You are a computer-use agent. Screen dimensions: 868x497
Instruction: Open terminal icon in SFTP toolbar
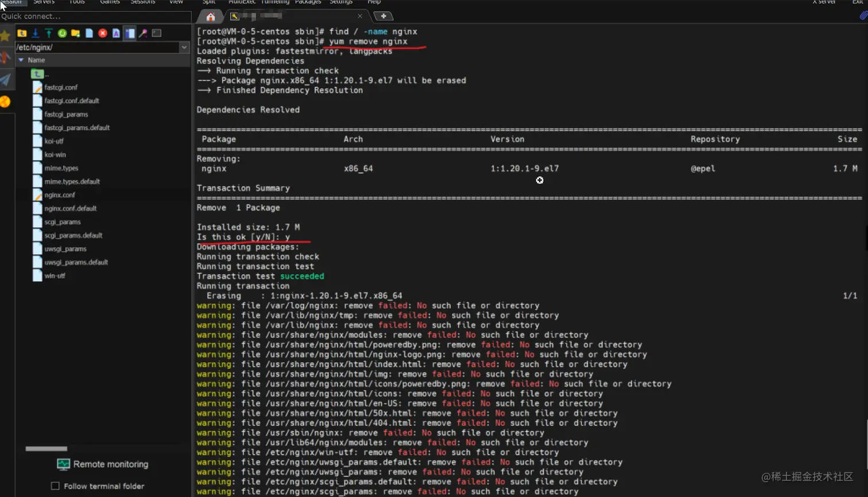[157, 33]
